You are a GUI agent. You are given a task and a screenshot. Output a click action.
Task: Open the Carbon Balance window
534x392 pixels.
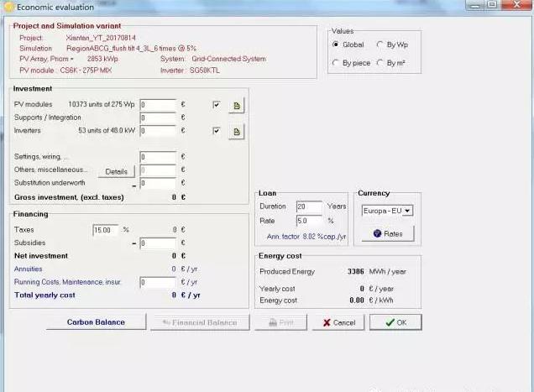(x=96, y=322)
